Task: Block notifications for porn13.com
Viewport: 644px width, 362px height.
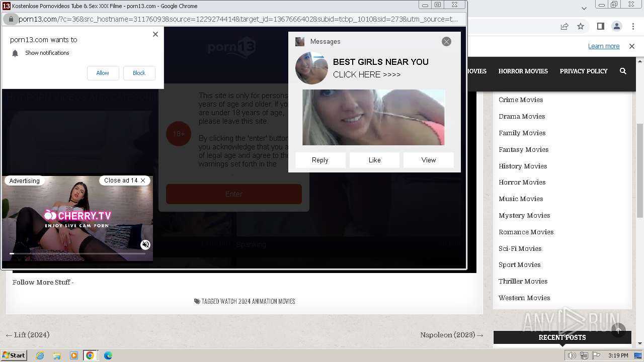Action: click(x=139, y=73)
